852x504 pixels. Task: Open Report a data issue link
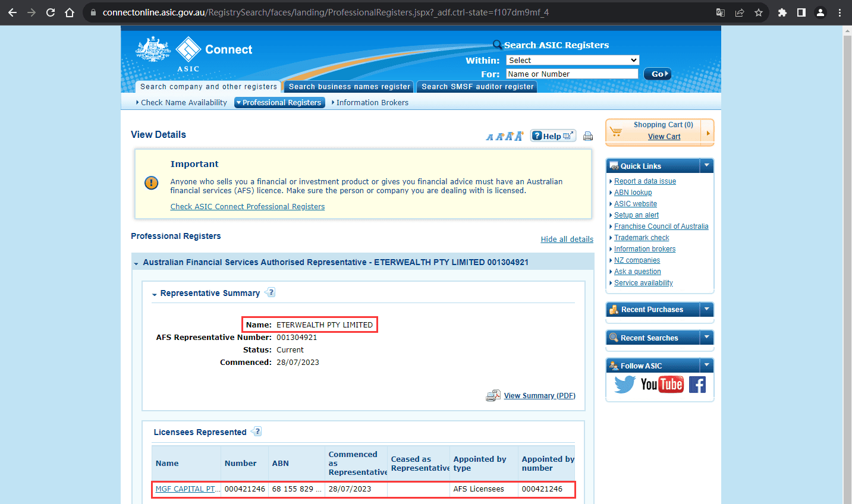tap(645, 181)
